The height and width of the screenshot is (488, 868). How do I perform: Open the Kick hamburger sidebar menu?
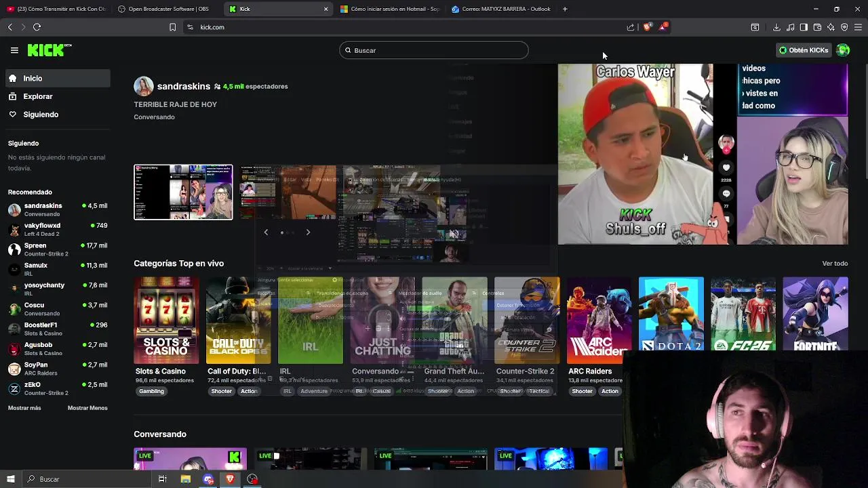(x=14, y=50)
